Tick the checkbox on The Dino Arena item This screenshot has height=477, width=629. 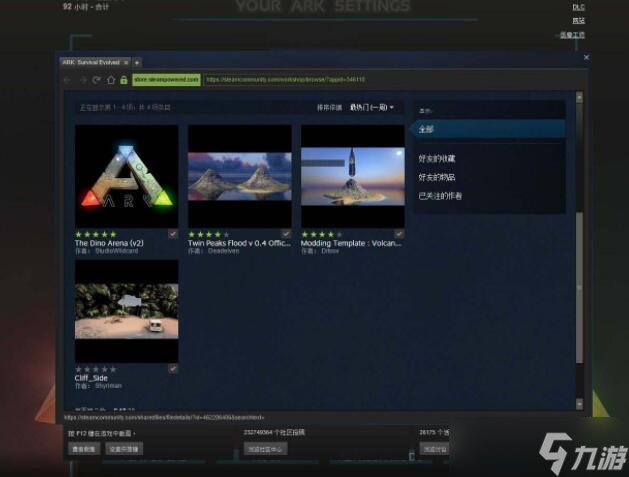tap(173, 233)
